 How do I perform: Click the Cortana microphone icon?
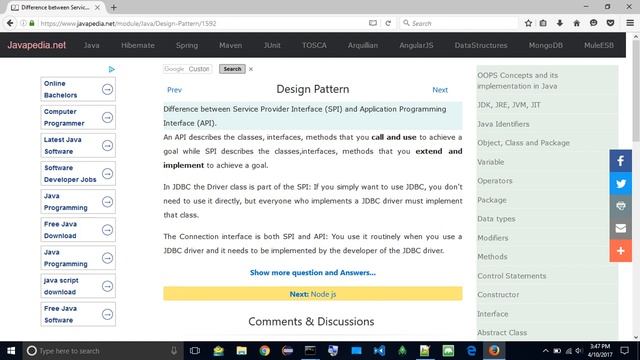(x=174, y=351)
